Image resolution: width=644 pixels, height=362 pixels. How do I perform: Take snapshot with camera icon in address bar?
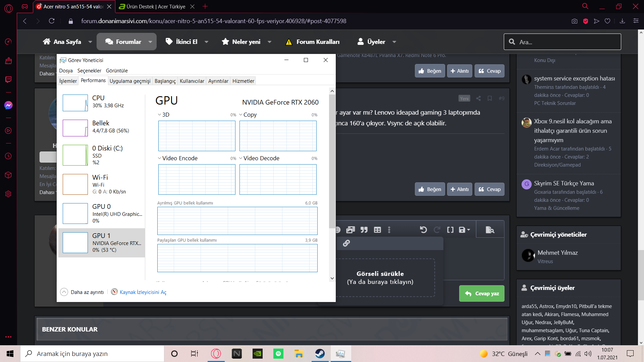click(x=575, y=21)
